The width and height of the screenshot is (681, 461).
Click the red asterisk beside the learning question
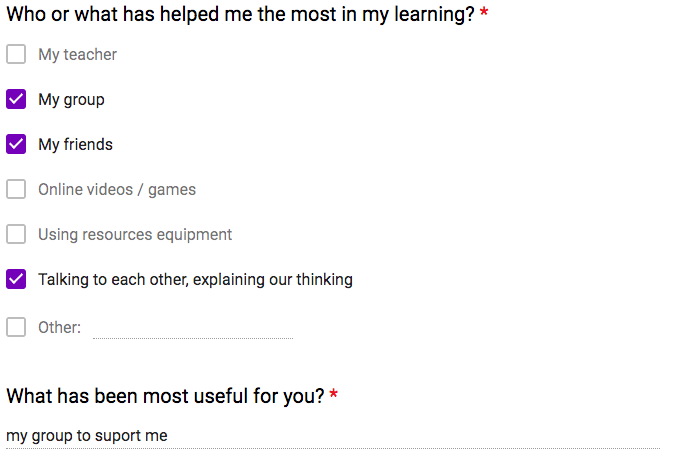pyautogui.click(x=484, y=13)
